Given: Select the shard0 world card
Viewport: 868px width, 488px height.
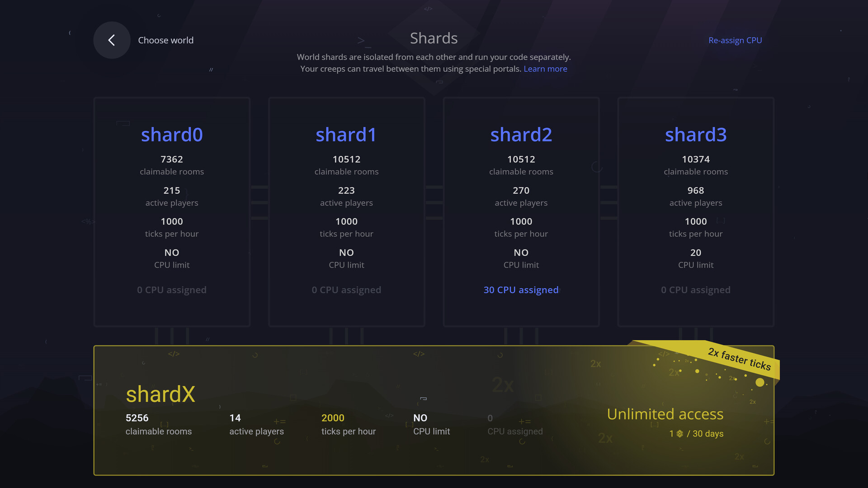Looking at the screenshot, I should click(172, 135).
